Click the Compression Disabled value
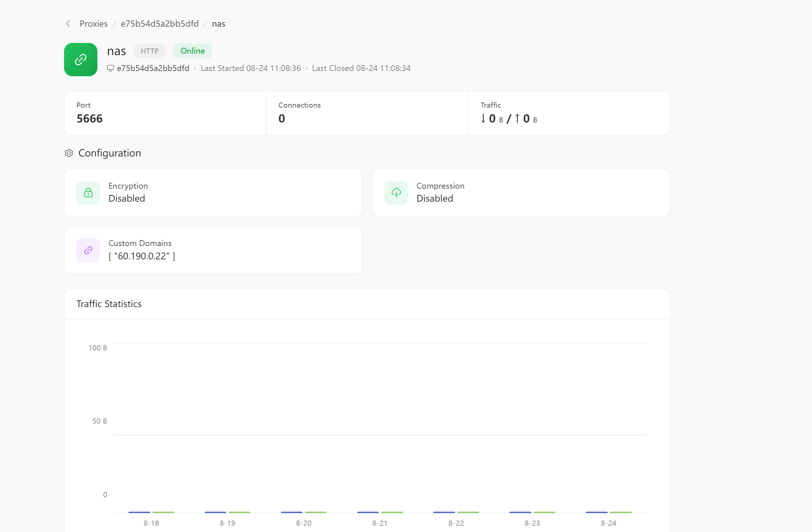 435,199
